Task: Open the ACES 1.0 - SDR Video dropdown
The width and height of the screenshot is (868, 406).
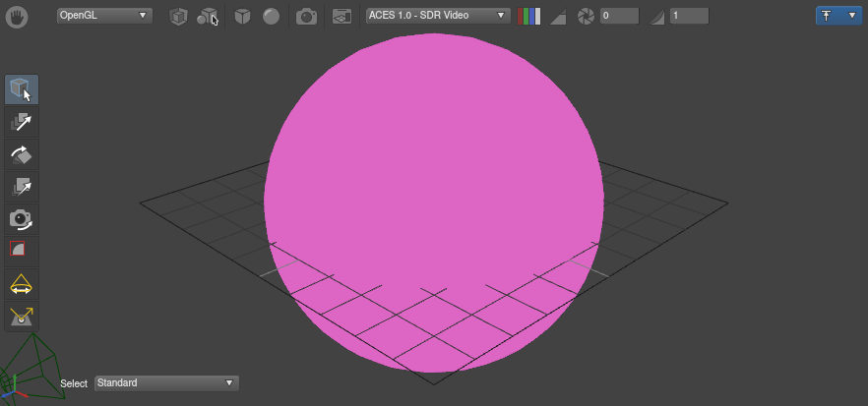Action: click(x=438, y=16)
